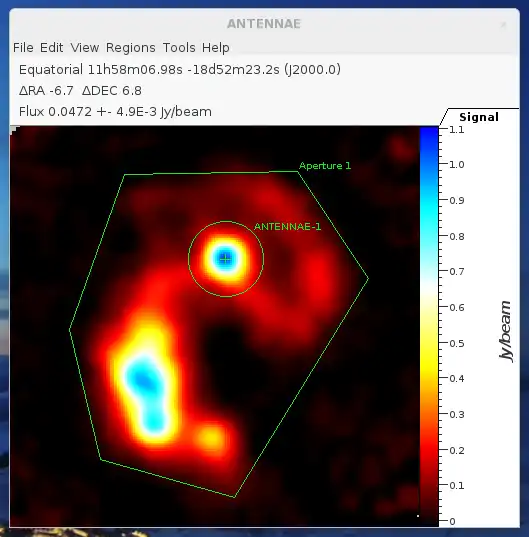Viewport: 529px width, 537px height.
Task: Open the Tools menu
Action: coord(179,48)
